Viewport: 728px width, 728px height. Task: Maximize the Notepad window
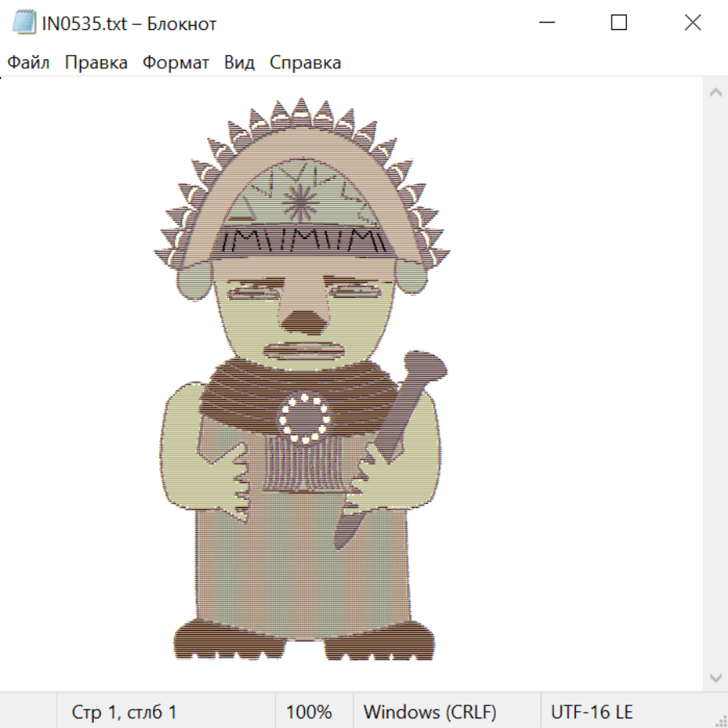tap(619, 23)
